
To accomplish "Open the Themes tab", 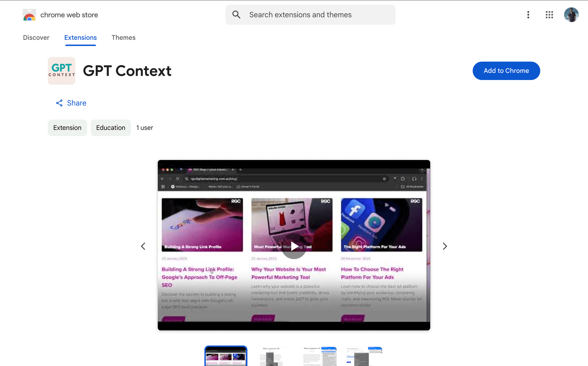I will click(123, 37).
